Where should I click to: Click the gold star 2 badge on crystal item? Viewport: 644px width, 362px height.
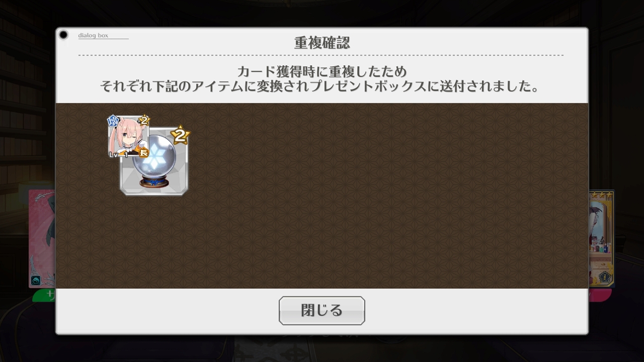pos(180,135)
